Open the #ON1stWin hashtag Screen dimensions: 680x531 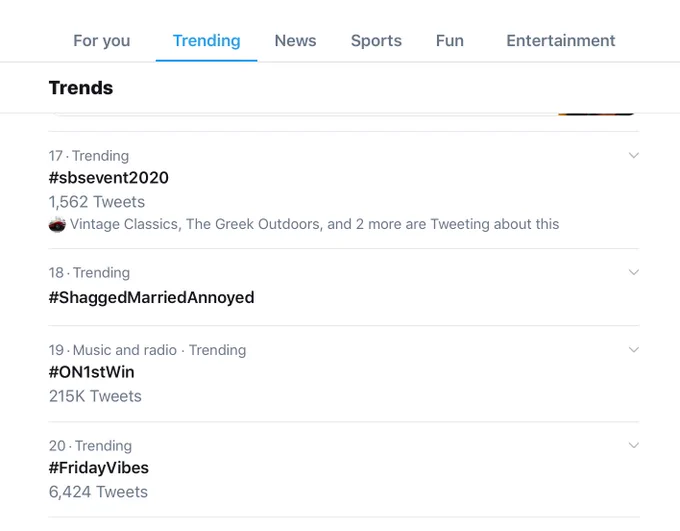coord(92,372)
